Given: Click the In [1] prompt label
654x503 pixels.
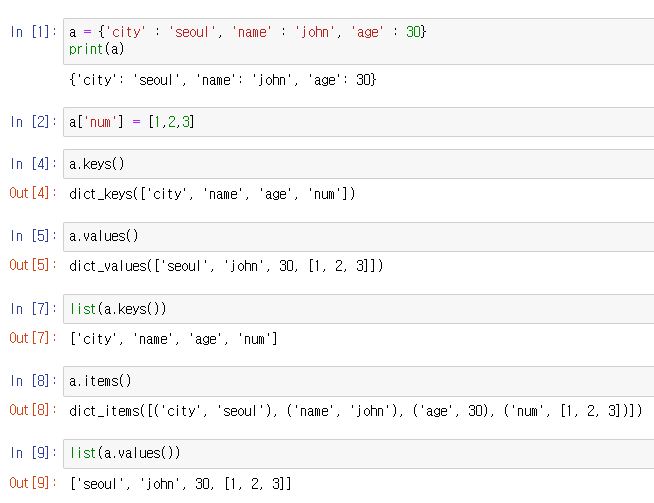Looking at the screenshot, I should point(33,32).
